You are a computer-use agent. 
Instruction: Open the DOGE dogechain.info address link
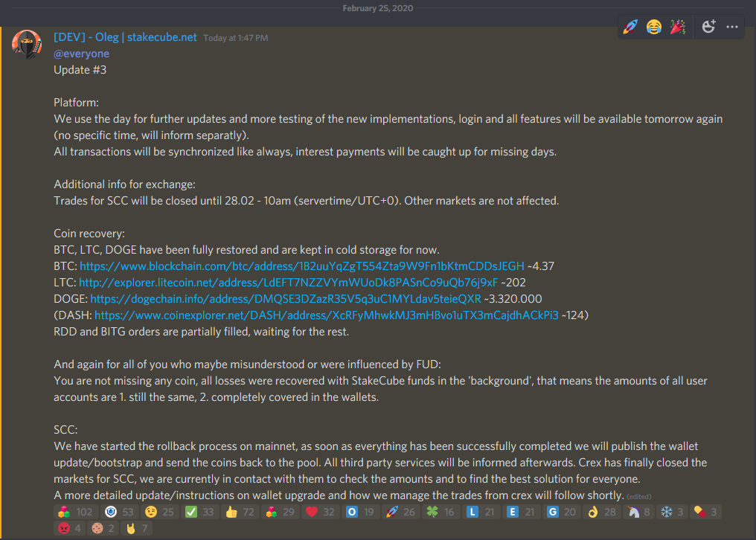[x=286, y=299]
